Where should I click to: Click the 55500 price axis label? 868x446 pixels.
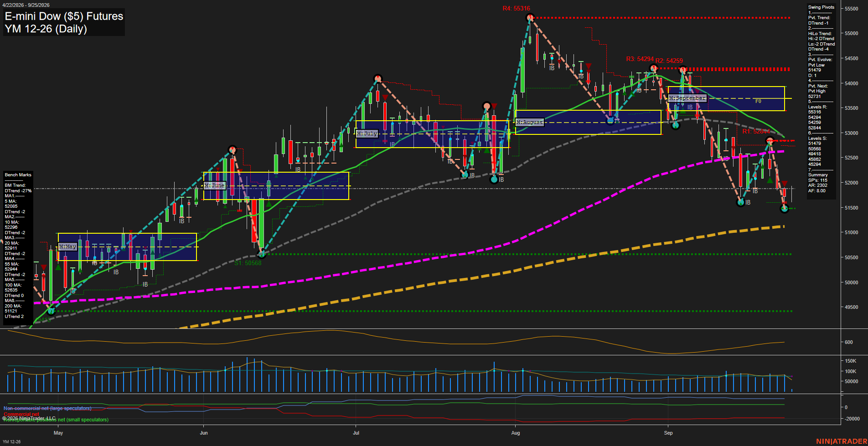[x=851, y=9]
